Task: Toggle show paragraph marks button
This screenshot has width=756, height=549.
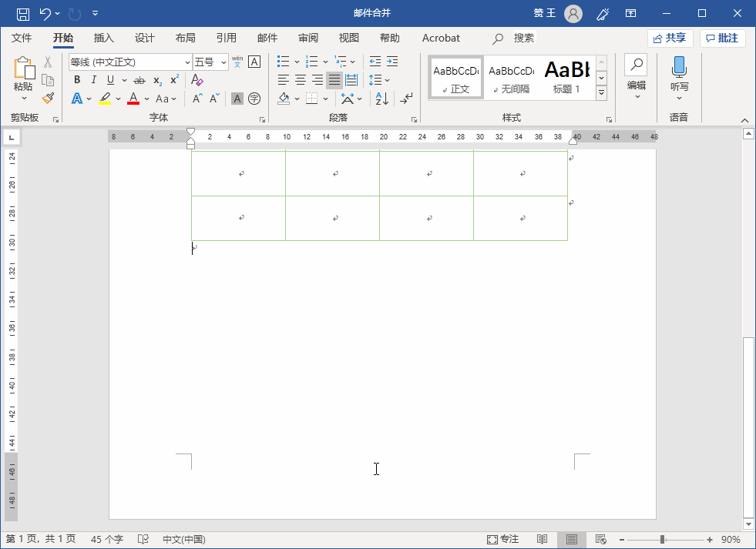Action: coord(407,99)
